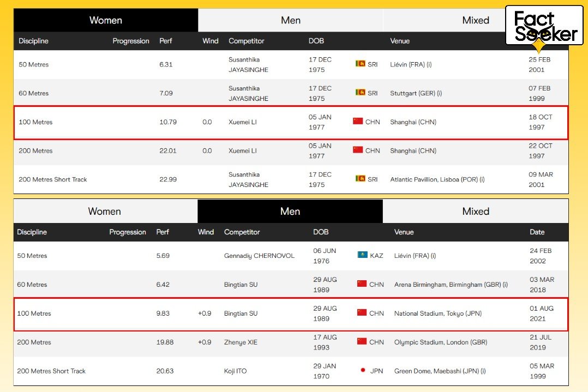588x392 pixels.
Task: Click Sri Lanka flag in 22.99 performance row
Action: (360, 179)
